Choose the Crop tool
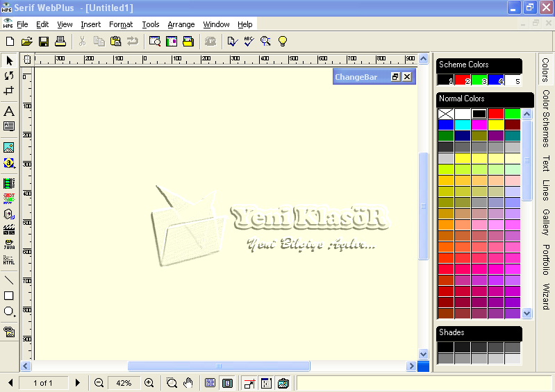 click(9, 91)
